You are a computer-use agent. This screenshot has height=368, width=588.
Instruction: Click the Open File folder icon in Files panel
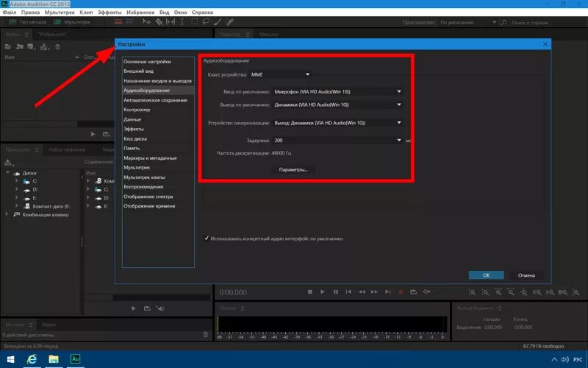(x=8, y=46)
